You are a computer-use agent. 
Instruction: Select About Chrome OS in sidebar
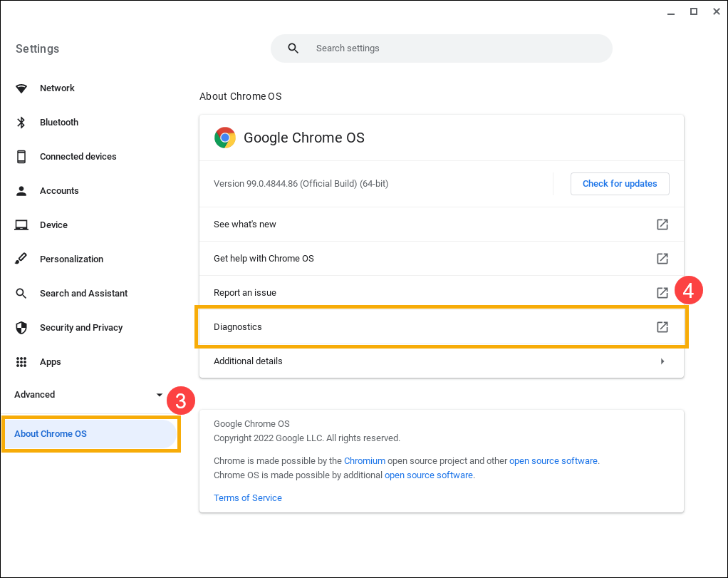click(91, 434)
